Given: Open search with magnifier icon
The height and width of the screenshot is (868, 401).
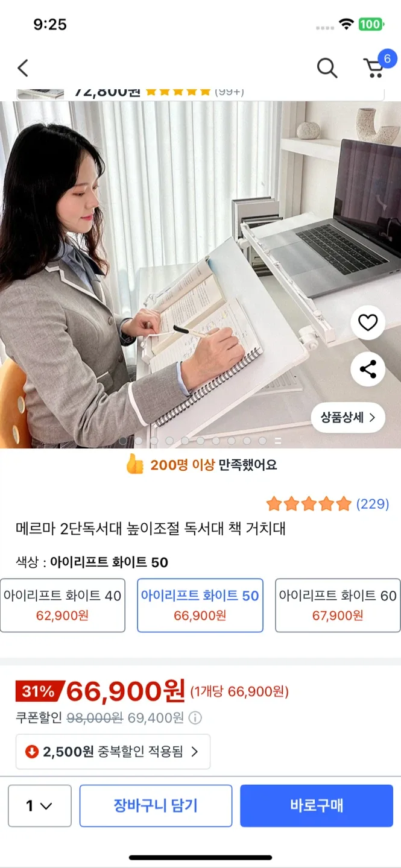Looking at the screenshot, I should [x=327, y=68].
